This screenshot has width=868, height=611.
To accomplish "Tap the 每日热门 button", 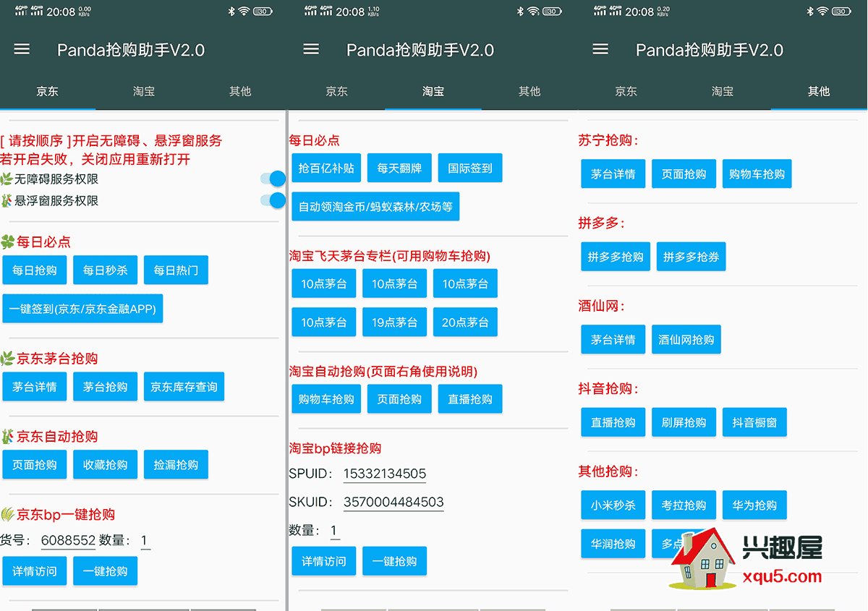I will (176, 270).
